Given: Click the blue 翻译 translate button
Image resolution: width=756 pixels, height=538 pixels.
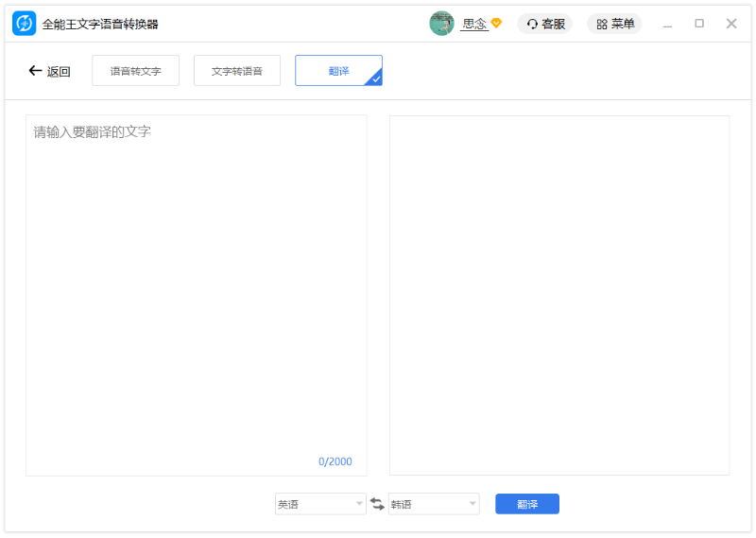Looking at the screenshot, I should [x=527, y=504].
